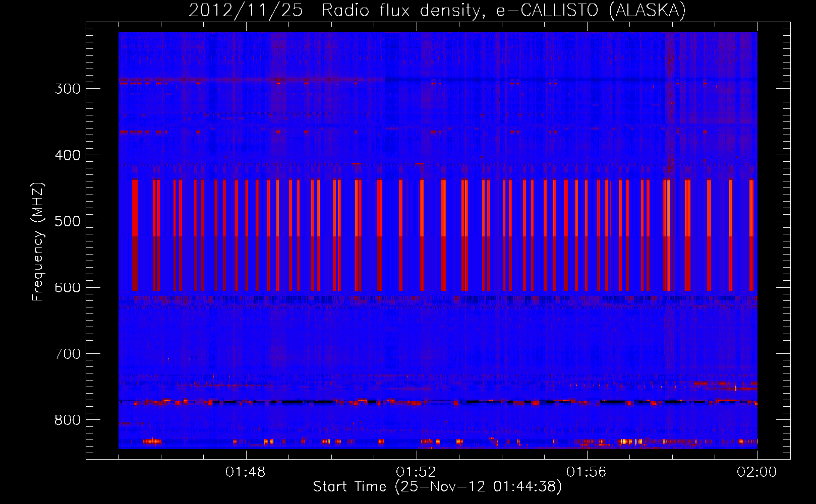Viewport: 816px width, 504px height.
Task: Click the 400 frequency tick label
Action: 68,155
